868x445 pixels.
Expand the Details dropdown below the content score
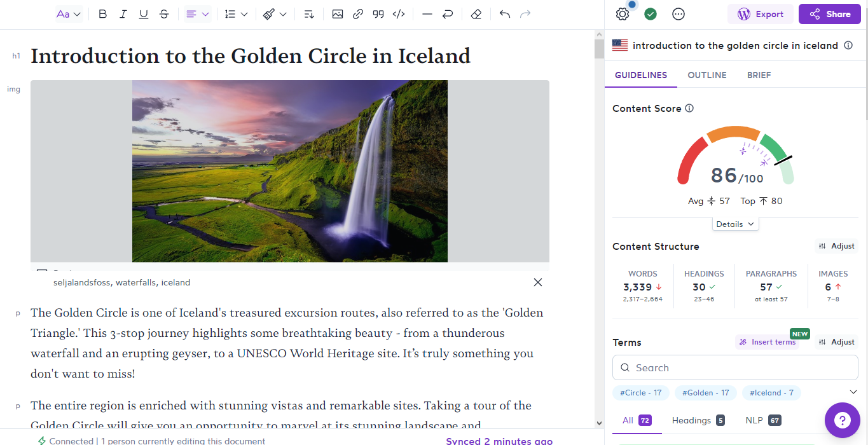(735, 224)
